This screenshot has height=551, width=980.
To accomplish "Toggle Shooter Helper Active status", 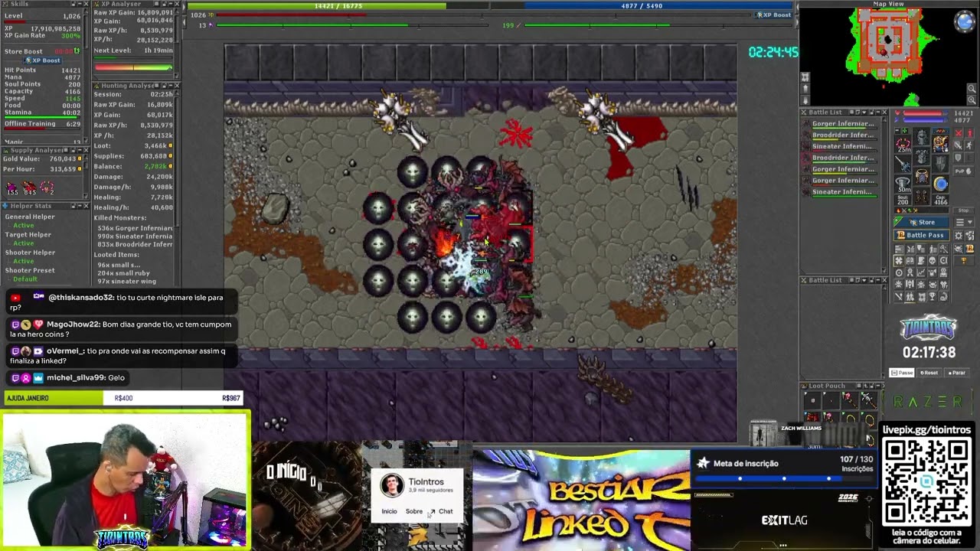I will point(23,261).
